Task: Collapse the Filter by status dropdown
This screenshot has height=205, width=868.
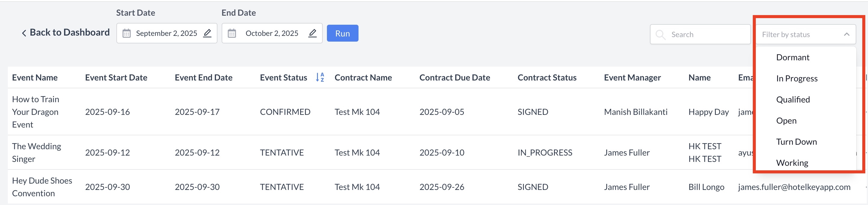Action: [846, 34]
